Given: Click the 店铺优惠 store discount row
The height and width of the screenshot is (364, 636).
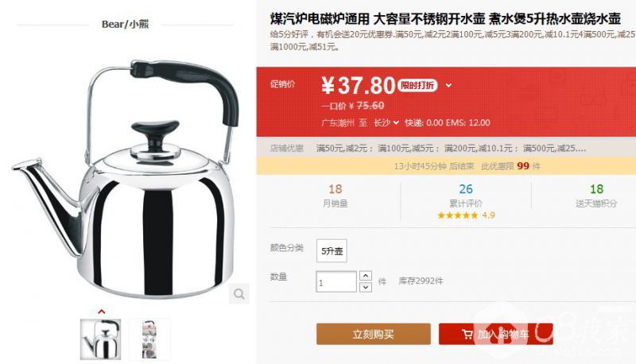Looking at the screenshot, I should [x=446, y=149].
